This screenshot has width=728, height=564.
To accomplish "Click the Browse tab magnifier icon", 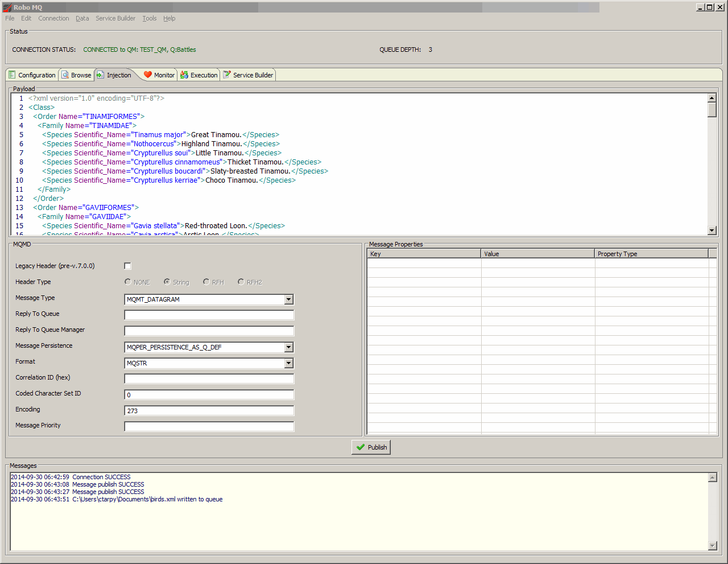I will click(x=65, y=75).
